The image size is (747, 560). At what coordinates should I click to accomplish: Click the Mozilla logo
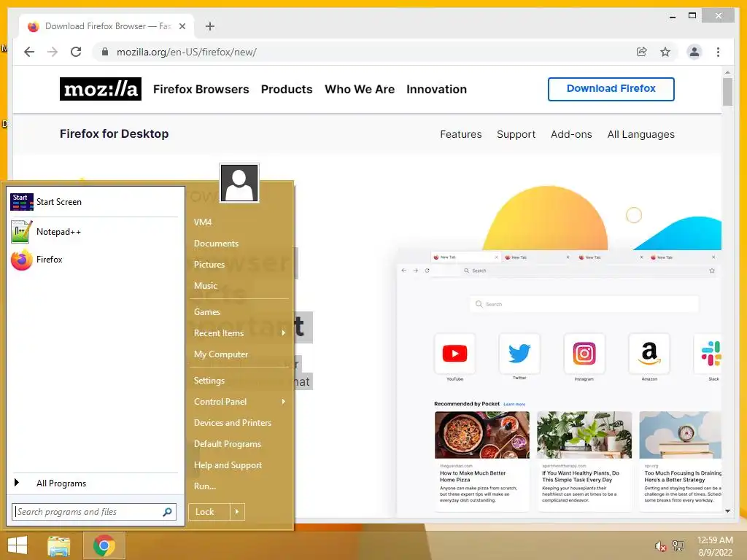tap(101, 89)
